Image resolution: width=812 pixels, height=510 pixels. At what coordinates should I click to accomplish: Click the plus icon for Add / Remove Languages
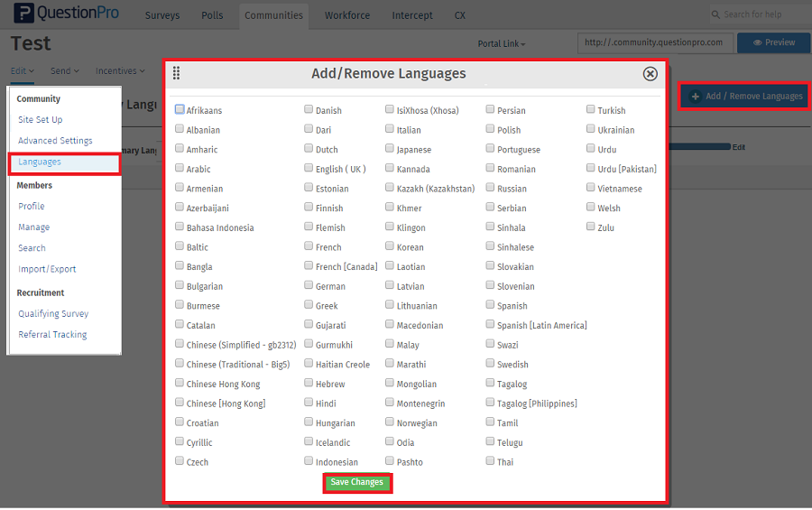click(x=696, y=97)
